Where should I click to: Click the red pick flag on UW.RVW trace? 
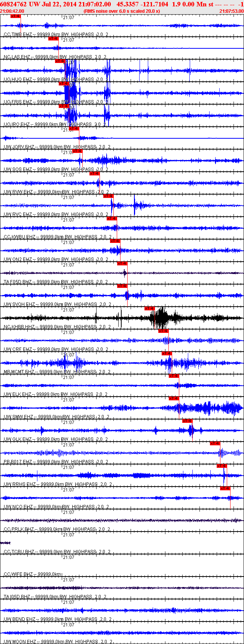pyautogui.click(x=95, y=174)
